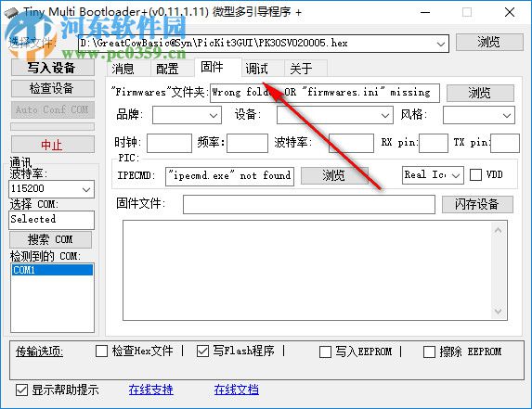Uncheck the 写Flash程序 checkbox
Screen dimensions: 532x409
202,351
